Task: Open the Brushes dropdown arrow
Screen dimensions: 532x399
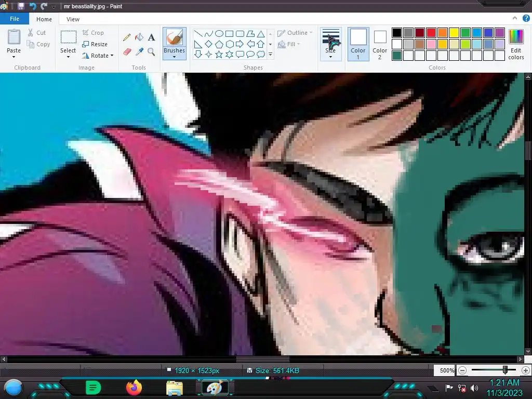Action: click(x=175, y=57)
